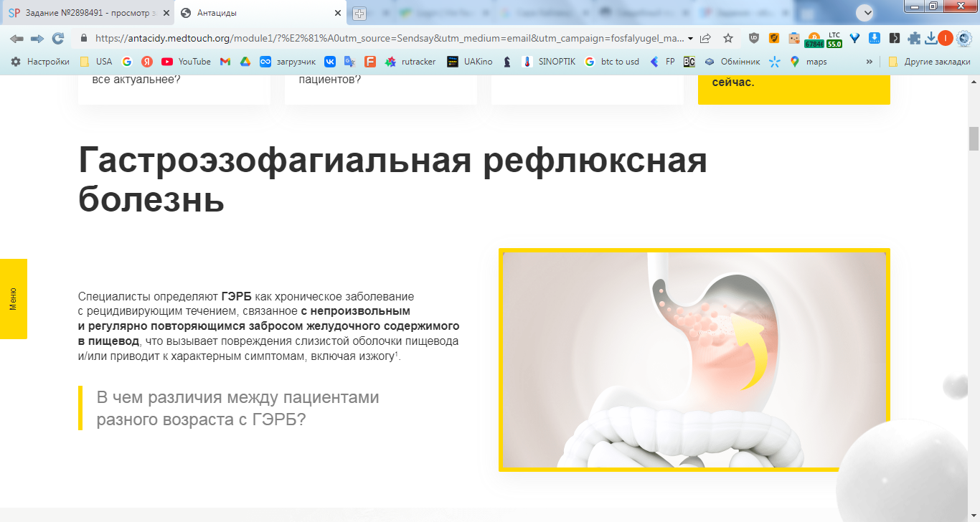980x522 pixels.
Task: Open the USA bookmarks folder
Action: (96, 62)
